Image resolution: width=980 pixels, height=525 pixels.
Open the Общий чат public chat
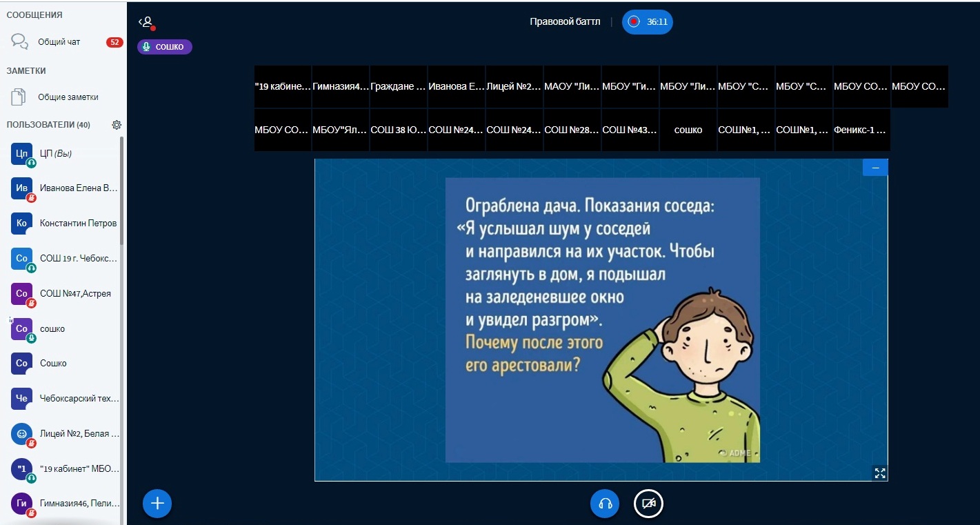63,42
